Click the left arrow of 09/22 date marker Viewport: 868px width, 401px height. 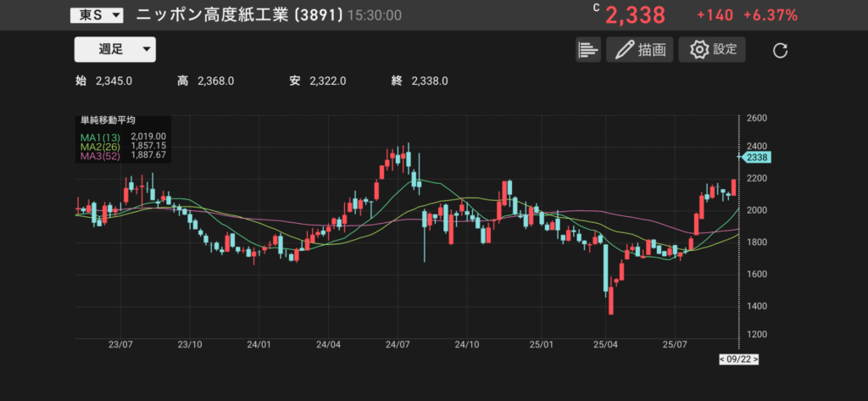click(x=721, y=359)
